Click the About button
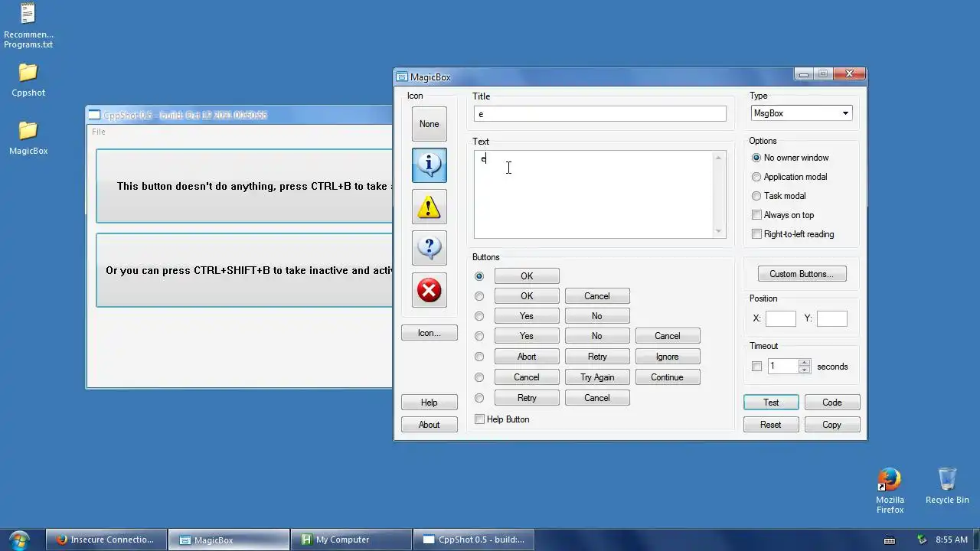Image resolution: width=980 pixels, height=551 pixels. click(x=429, y=425)
